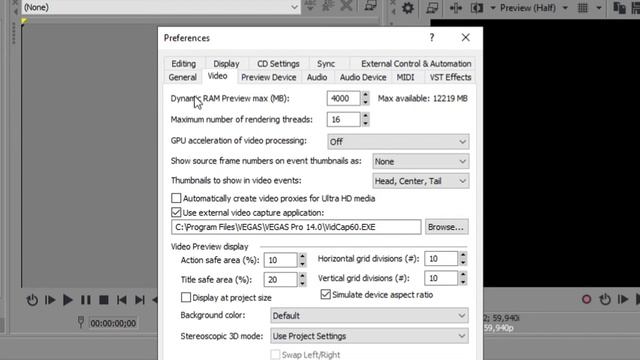
Task: Toggle the preview Overlays grid icon
Action: click(583, 8)
